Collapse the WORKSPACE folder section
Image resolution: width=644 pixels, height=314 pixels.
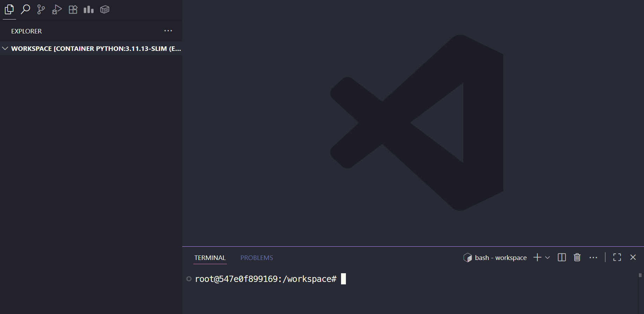(5, 48)
